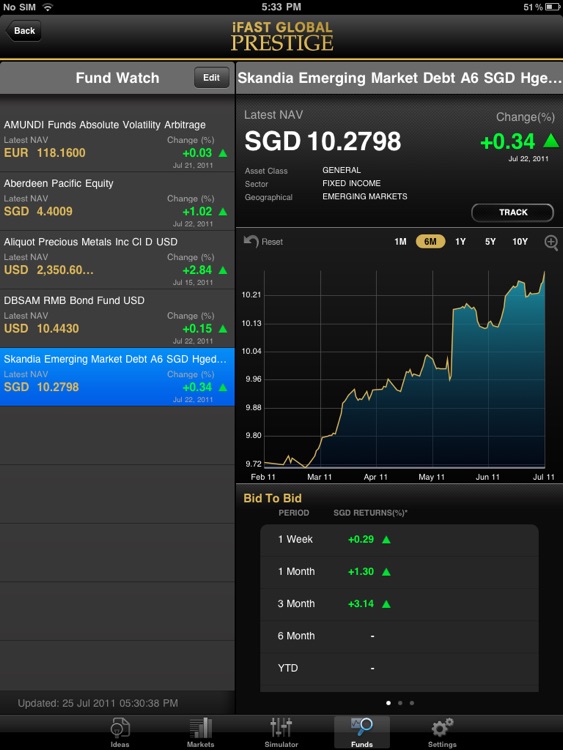Open the Ideas tab

120,732
